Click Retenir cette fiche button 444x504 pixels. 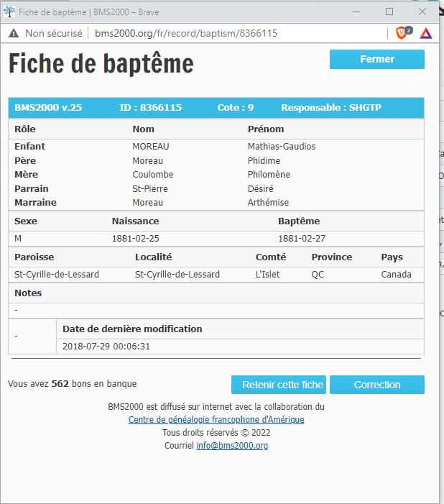[279, 385]
